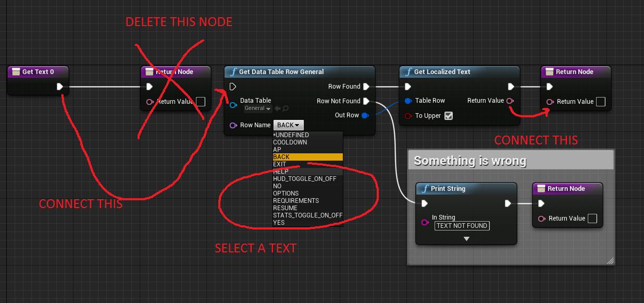Open the General Data Table asset dropdown
Screen dimensions: 644x303
(x=258, y=108)
